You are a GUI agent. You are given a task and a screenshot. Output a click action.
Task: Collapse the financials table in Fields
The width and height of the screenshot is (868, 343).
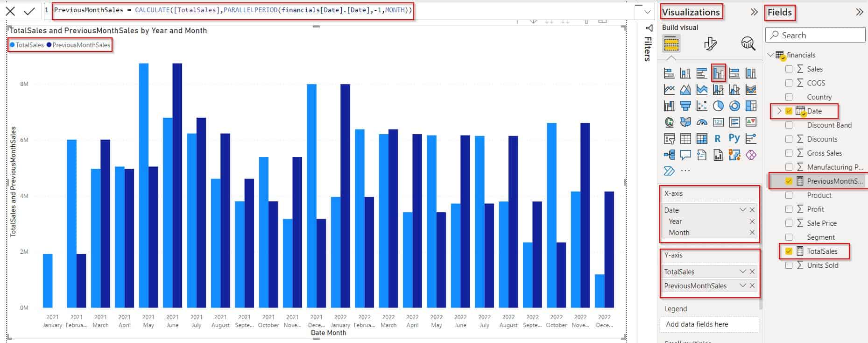770,55
